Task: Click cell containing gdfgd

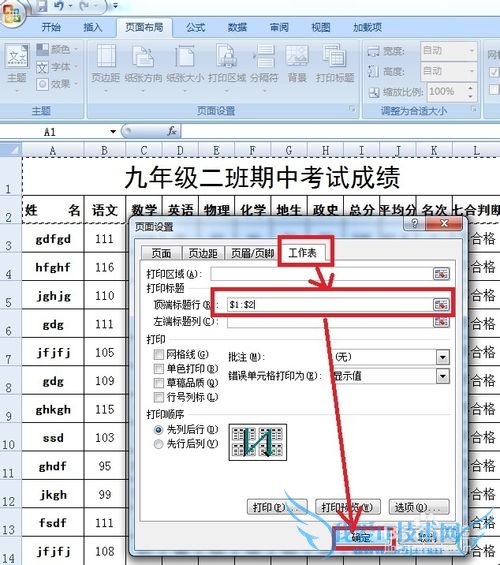Action: (x=53, y=239)
